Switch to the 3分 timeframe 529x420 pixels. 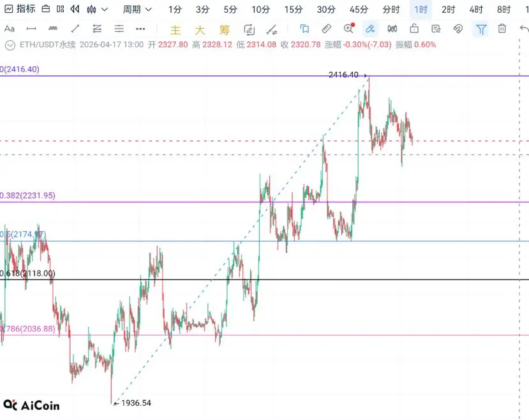(x=202, y=10)
